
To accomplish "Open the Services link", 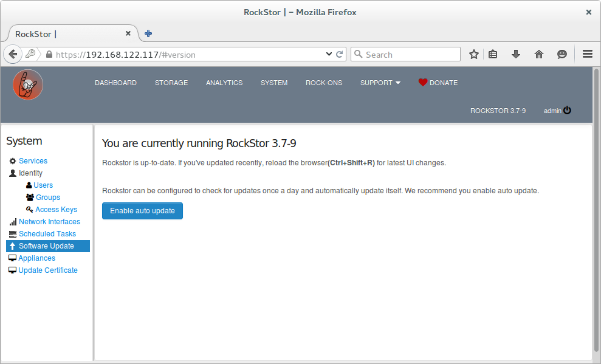I will point(33,161).
